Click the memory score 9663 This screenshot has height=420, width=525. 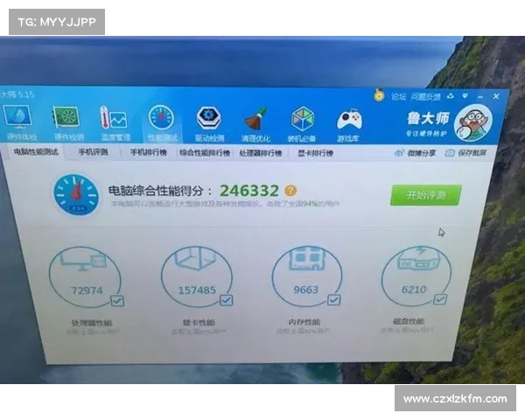[305, 290]
